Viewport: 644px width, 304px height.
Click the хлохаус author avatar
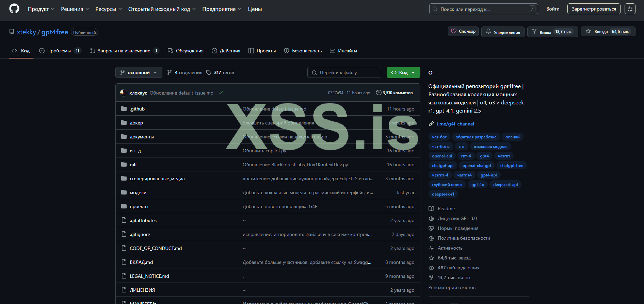[x=124, y=93]
